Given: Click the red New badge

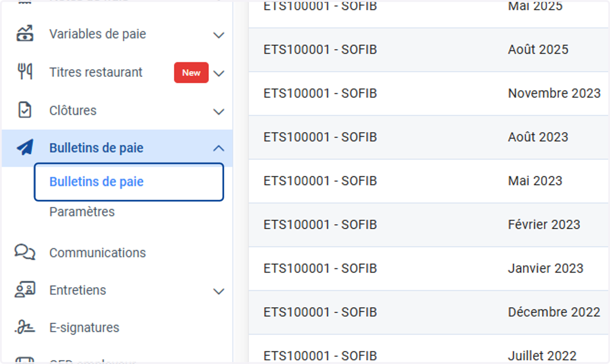Looking at the screenshot, I should click(191, 73).
